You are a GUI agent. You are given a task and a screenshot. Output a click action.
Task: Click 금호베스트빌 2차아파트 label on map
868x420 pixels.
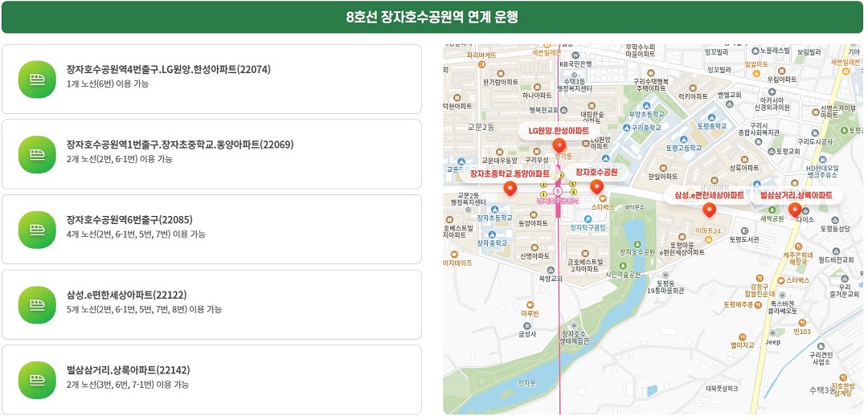[584, 265]
